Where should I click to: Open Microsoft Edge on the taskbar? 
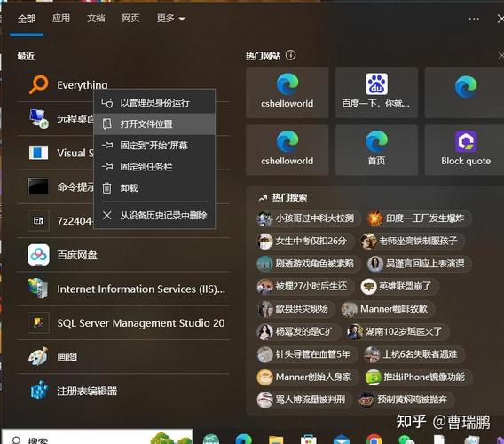coord(243,439)
